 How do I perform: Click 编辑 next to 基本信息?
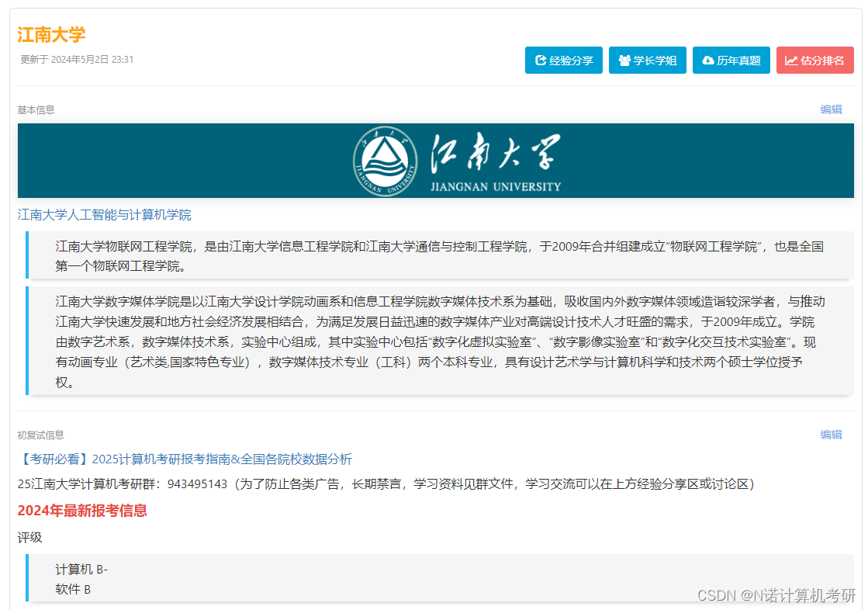pyautogui.click(x=831, y=109)
